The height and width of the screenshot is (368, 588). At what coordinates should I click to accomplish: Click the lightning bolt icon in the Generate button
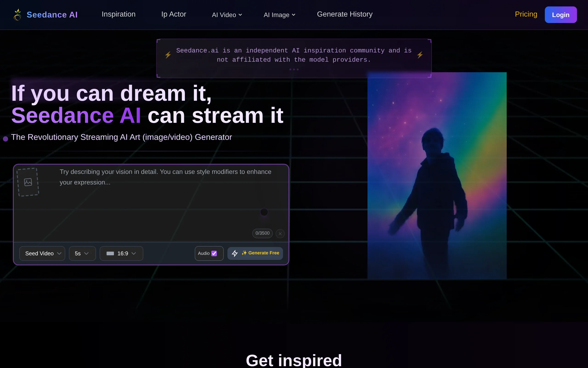pyautogui.click(x=235, y=253)
